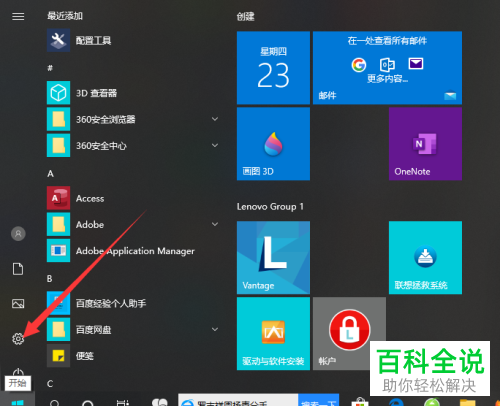Screen dimensions: 500x406
Task: Open Pictures from the Start sidebar
Action: click(18, 303)
